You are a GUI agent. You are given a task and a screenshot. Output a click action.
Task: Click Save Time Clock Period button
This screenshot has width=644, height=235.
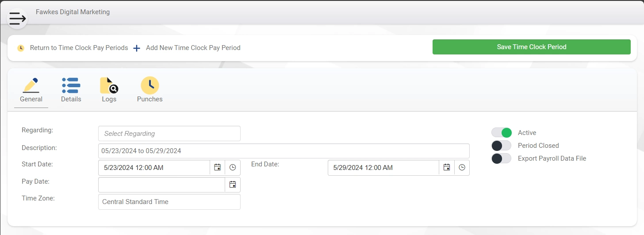pos(532,47)
